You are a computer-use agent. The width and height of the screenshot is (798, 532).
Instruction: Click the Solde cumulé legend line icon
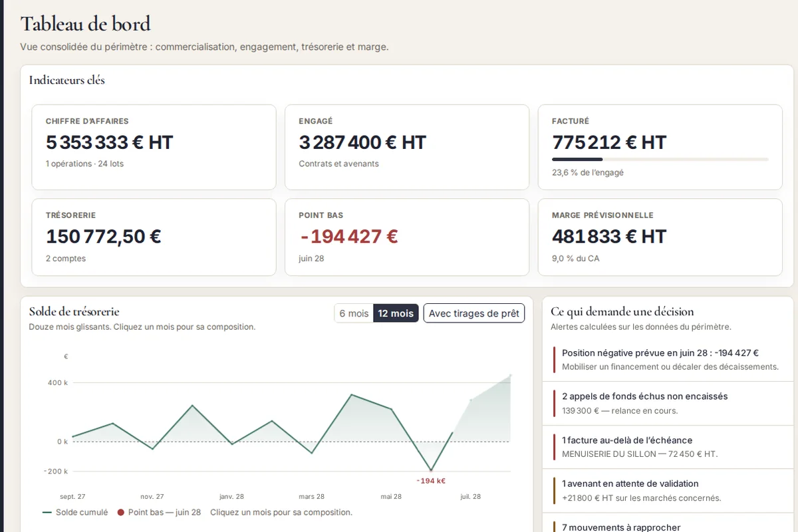click(47, 513)
